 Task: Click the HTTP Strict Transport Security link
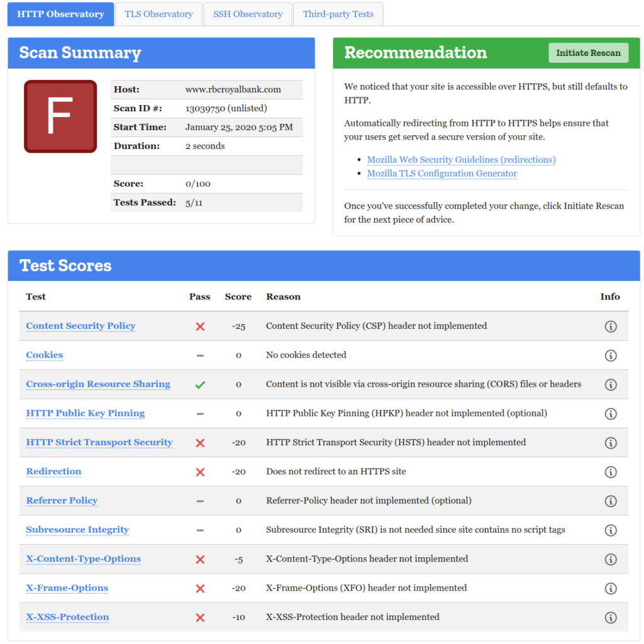point(99,442)
